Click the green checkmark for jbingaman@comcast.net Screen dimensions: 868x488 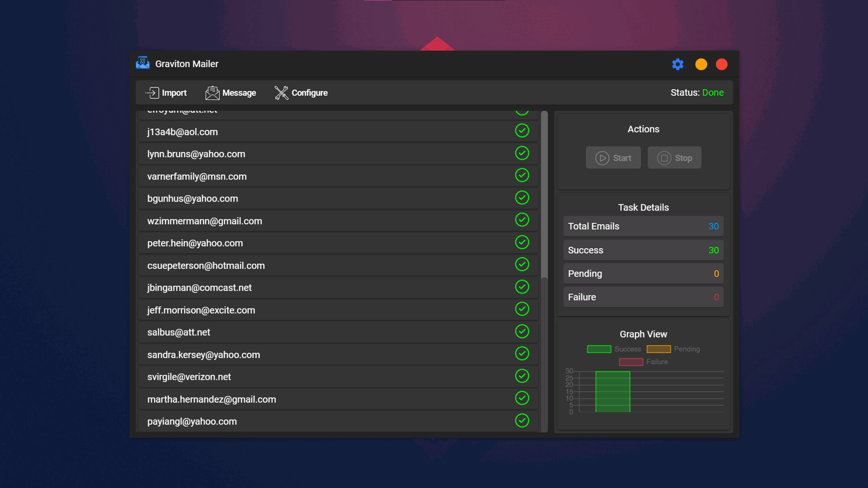[522, 287]
